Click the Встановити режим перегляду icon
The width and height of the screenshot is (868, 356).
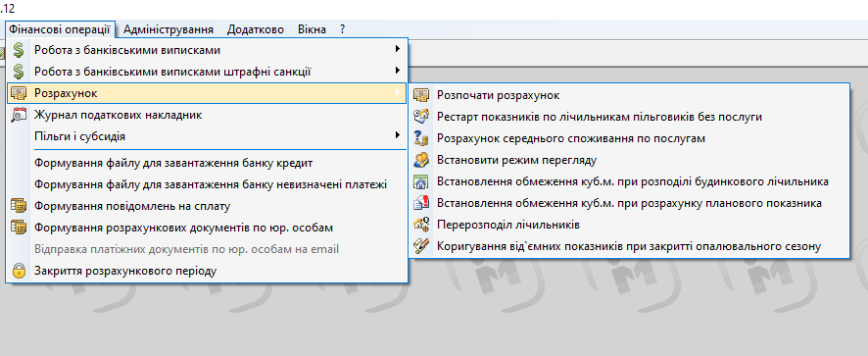point(421,160)
